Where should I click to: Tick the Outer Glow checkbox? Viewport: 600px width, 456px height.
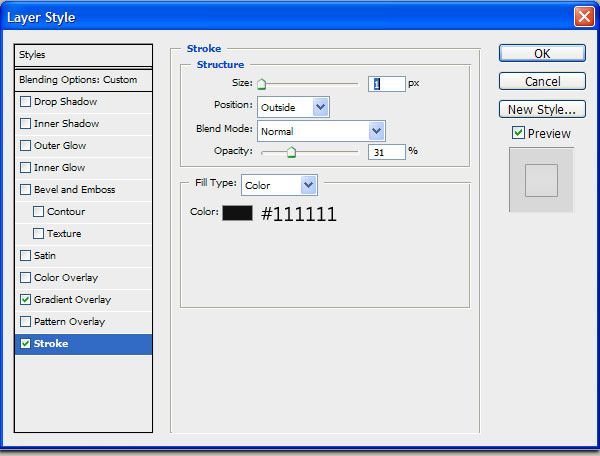coord(25,146)
